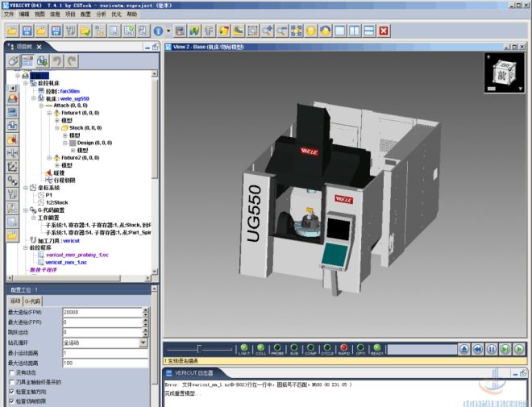532x407 pixels.
Task: Click the rotate view icon with blue arrow
Action: pyautogui.click(x=326, y=31)
